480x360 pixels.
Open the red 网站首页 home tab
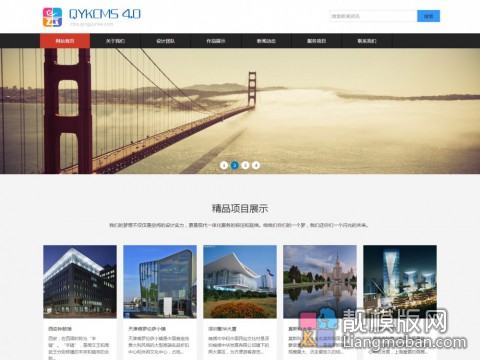tap(65, 41)
